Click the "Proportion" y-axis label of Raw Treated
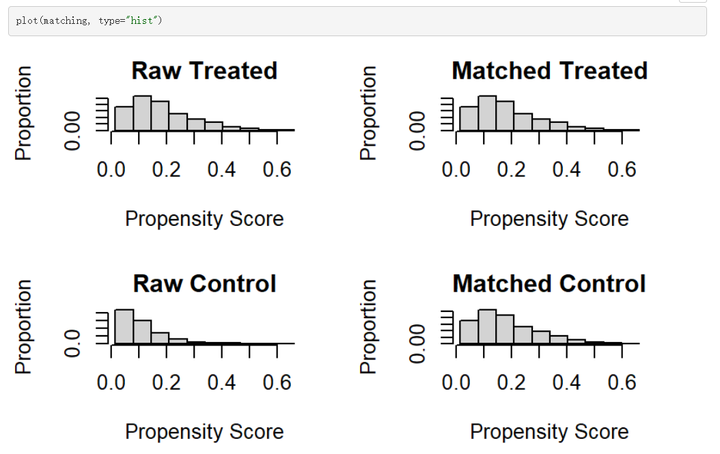This screenshot has height=454, width=720. 25,114
